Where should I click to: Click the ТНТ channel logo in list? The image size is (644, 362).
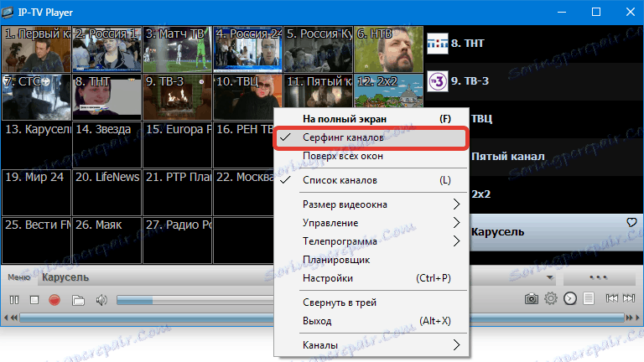tap(438, 44)
